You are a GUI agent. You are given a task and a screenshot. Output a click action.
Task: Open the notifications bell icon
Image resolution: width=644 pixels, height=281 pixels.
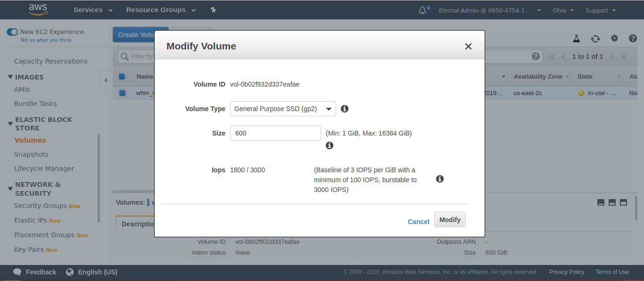pos(422,10)
